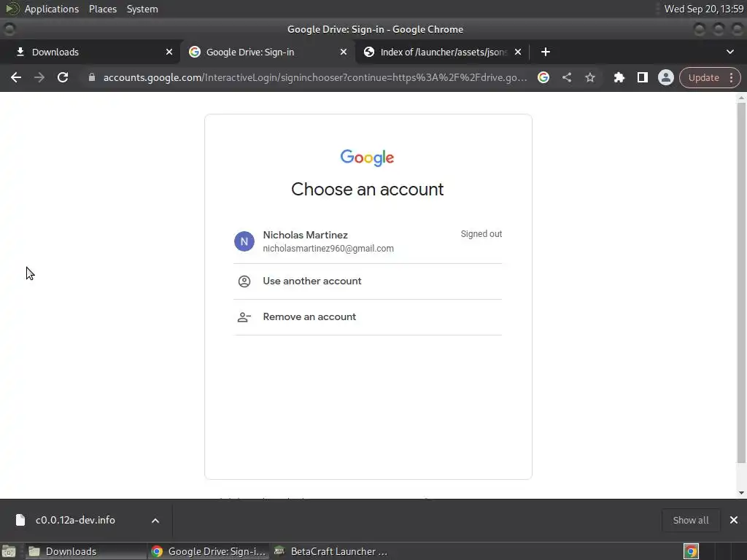Viewport: 747px width, 560px height.
Task: Share this page using the share icon
Action: pos(566,77)
